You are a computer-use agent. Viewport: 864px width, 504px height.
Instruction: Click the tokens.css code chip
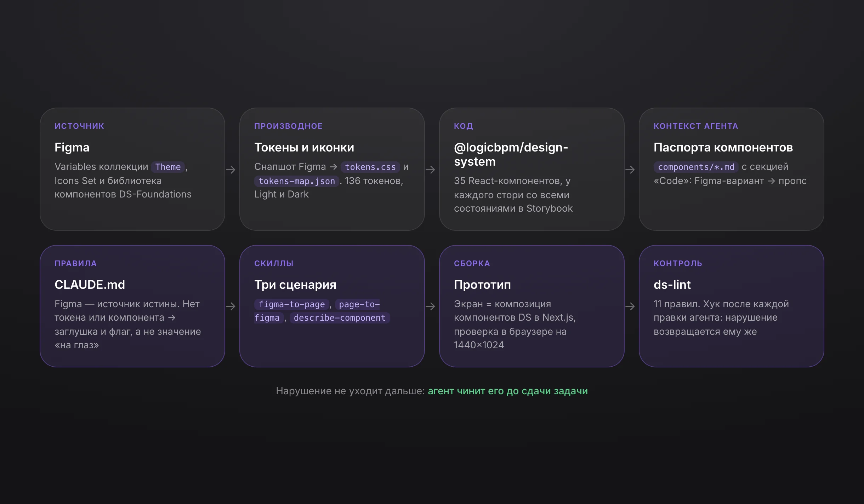370,167
